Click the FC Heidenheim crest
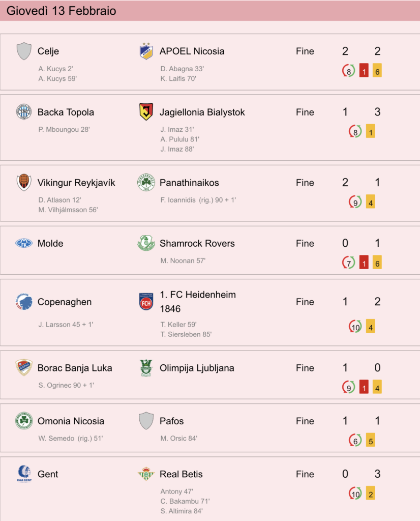420x521 pixels. point(146,302)
